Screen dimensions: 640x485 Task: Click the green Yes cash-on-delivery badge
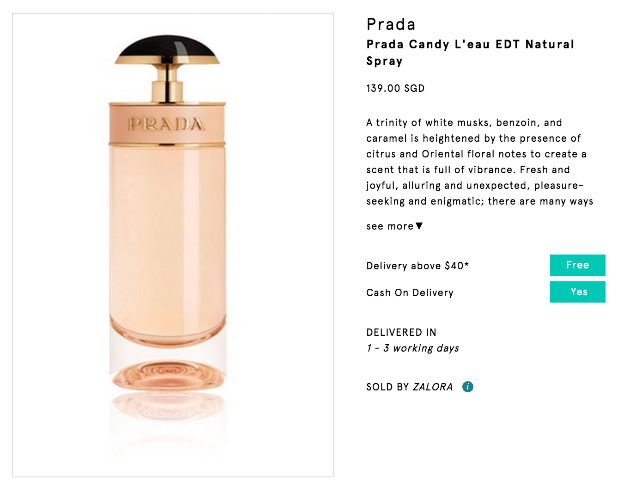(577, 292)
